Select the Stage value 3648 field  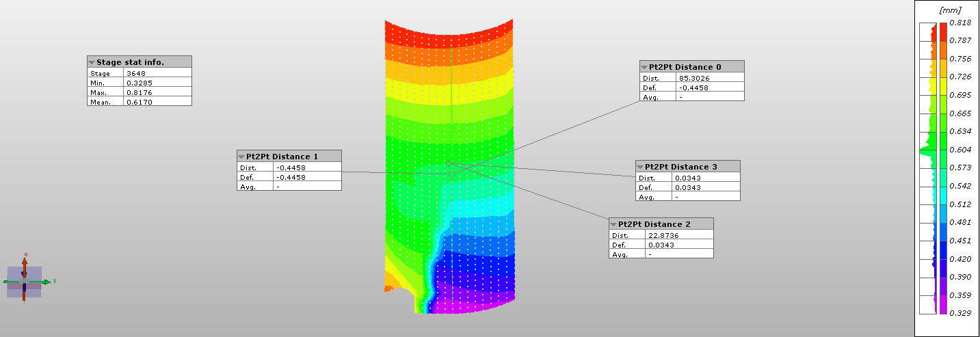157,73
